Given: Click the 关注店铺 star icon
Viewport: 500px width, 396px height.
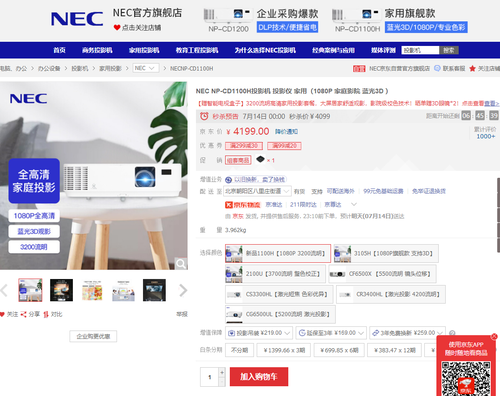Looking at the screenshot, I should [x=472, y=68].
